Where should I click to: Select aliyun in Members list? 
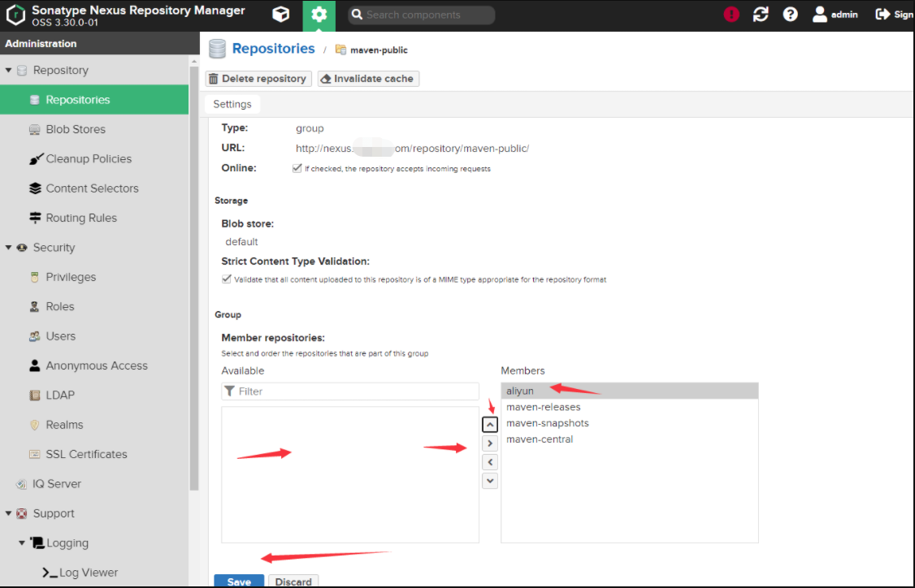point(630,391)
